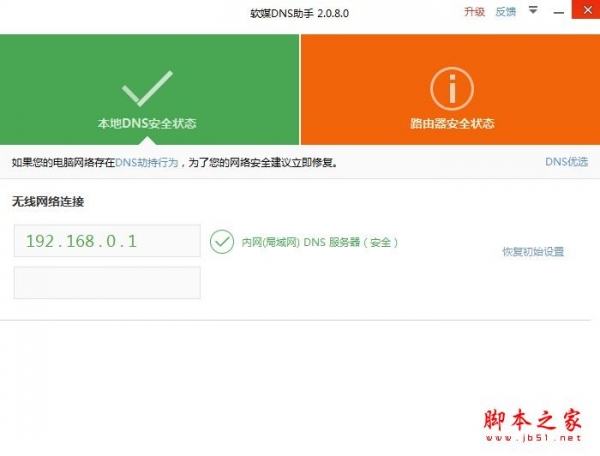Open the 升级 upgrade link
600x456 pixels.
click(474, 12)
